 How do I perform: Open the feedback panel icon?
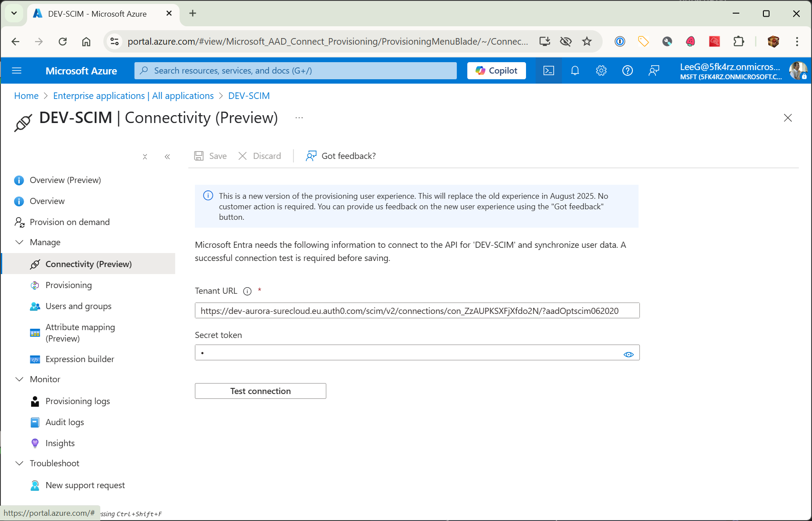[x=654, y=70]
